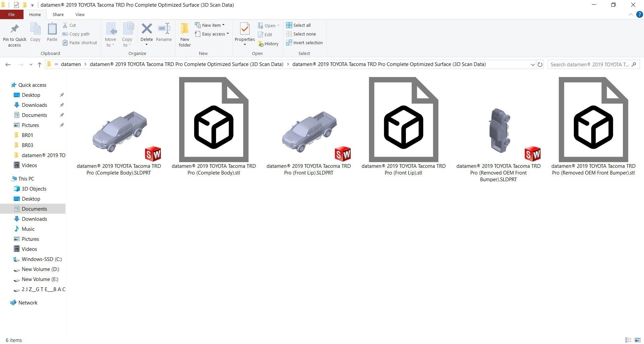This screenshot has height=344, width=644.
Task: Open 3D Objects in sidebar
Action: (34, 189)
